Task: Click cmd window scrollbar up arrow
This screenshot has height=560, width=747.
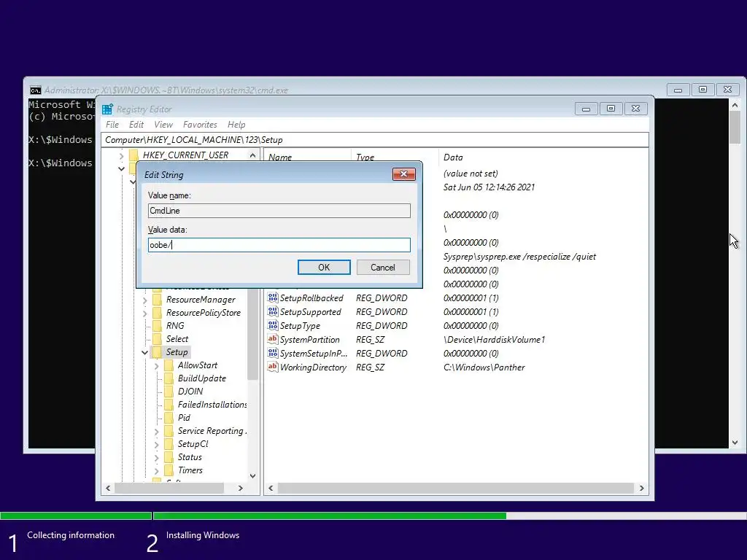Action: pos(735,105)
